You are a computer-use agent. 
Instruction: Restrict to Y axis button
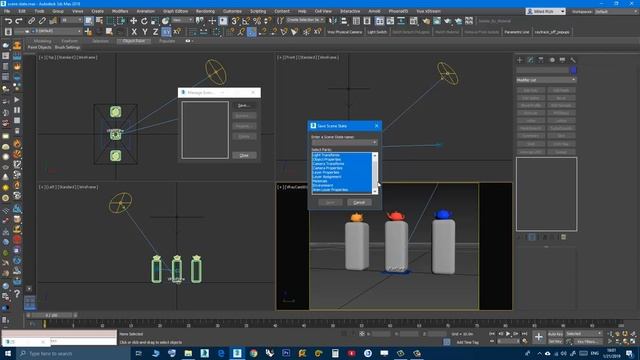[x=145, y=31]
